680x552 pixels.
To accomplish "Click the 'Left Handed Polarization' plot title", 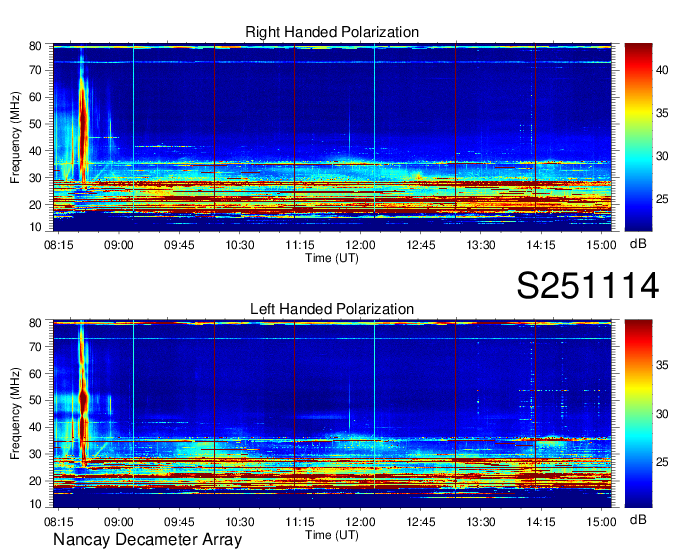I will pos(332,309).
